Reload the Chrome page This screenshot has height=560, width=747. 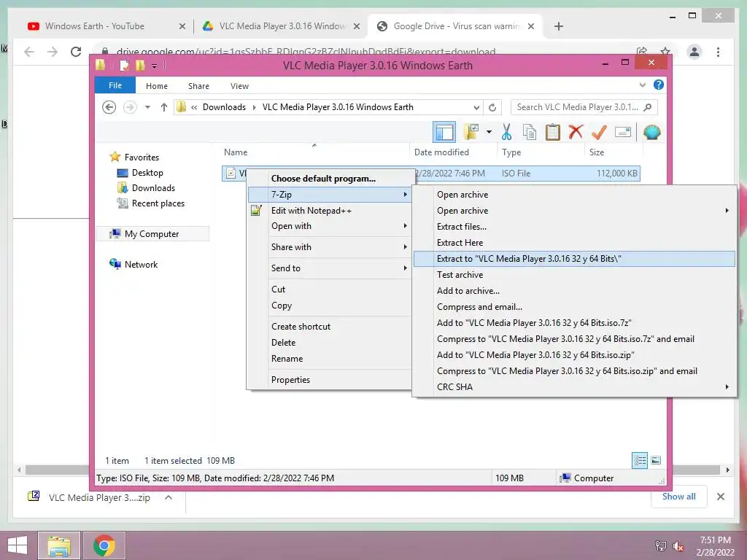tap(76, 52)
